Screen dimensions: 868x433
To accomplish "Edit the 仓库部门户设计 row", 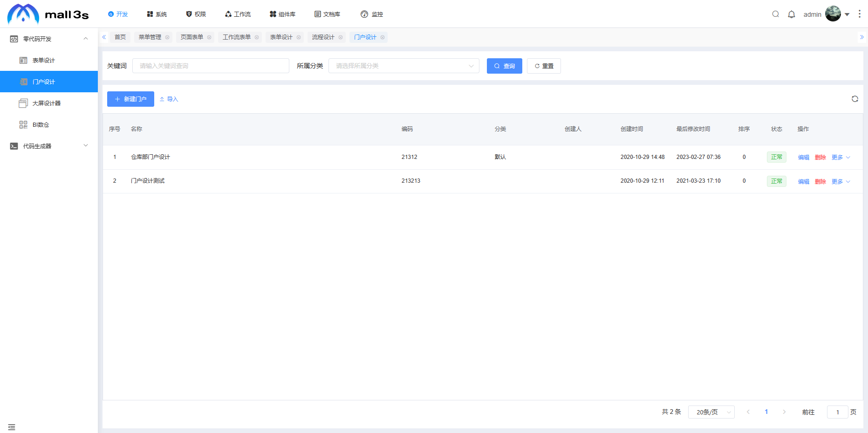I will (804, 158).
